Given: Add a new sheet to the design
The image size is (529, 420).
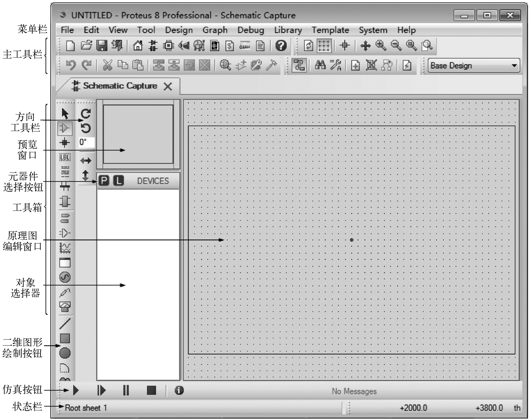Looking at the screenshot, I should [x=355, y=66].
